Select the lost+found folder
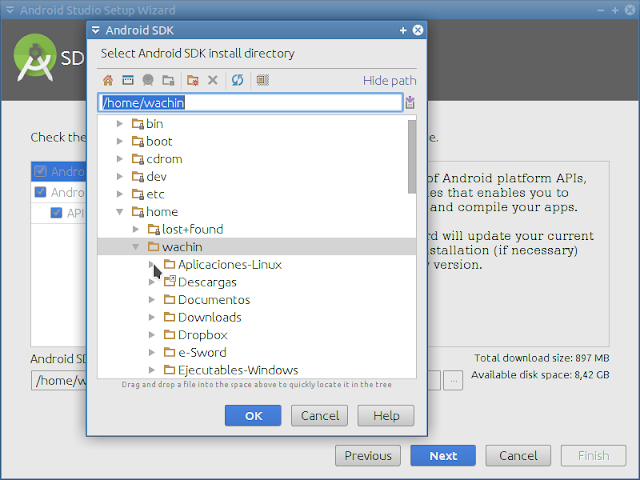The width and height of the screenshot is (640, 480). pyautogui.click(x=185, y=229)
